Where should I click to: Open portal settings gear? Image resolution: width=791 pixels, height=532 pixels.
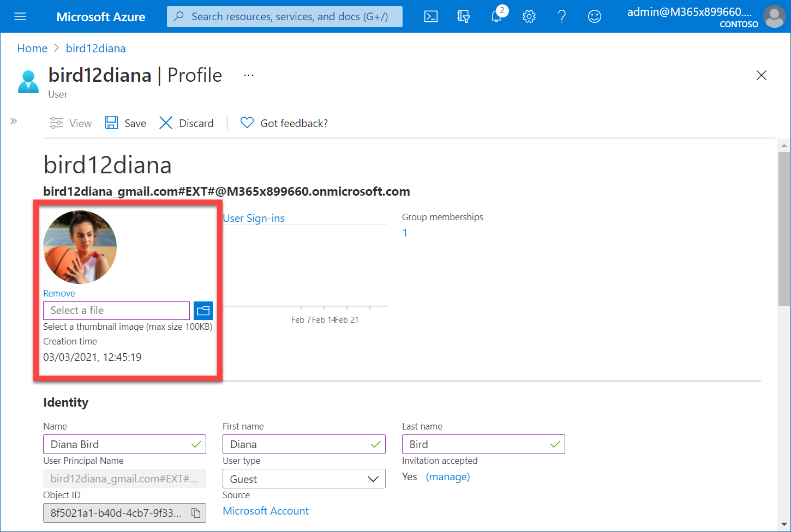(529, 16)
